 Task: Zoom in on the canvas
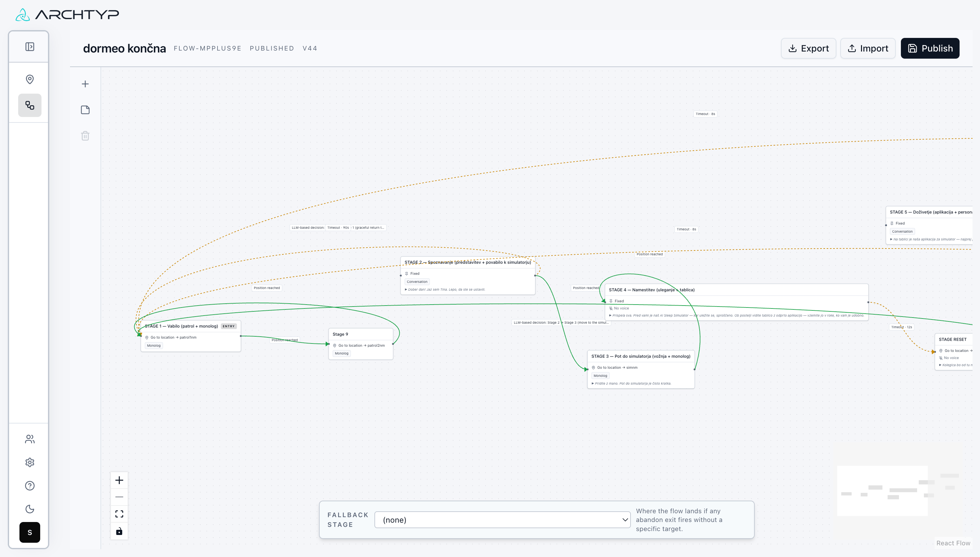pos(119,481)
